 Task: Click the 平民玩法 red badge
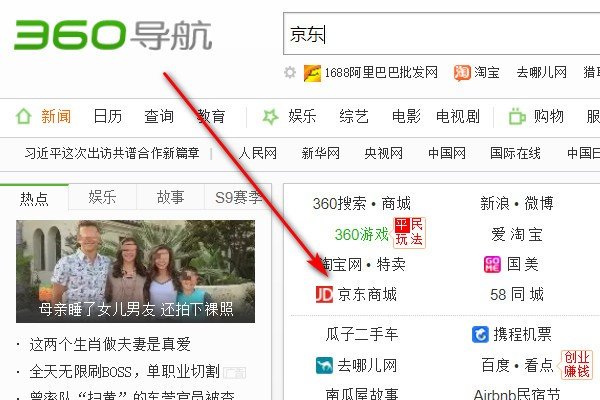coord(409,232)
